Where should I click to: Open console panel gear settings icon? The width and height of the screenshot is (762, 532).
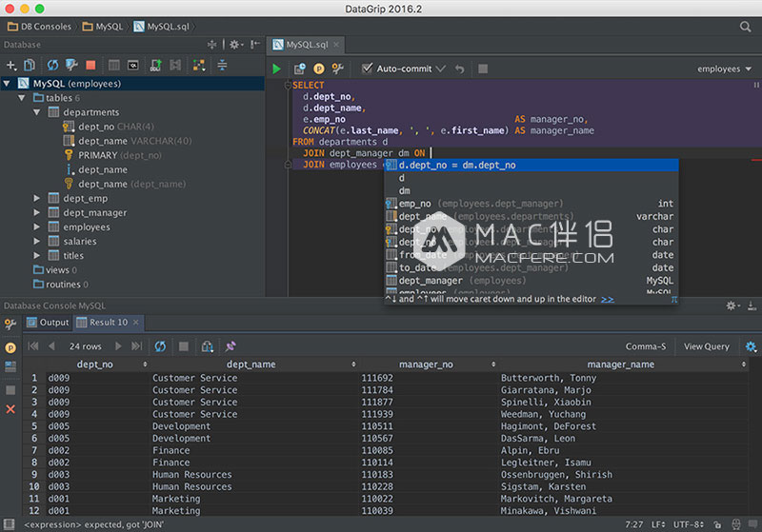(732, 305)
